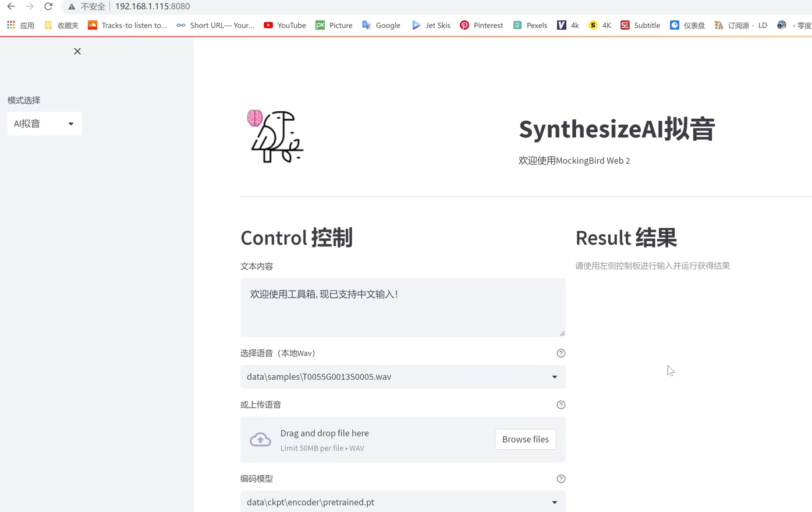The height and width of the screenshot is (512, 812).
Task: Open the 模式选择 AI拟音 dropdown
Action: tap(45, 123)
